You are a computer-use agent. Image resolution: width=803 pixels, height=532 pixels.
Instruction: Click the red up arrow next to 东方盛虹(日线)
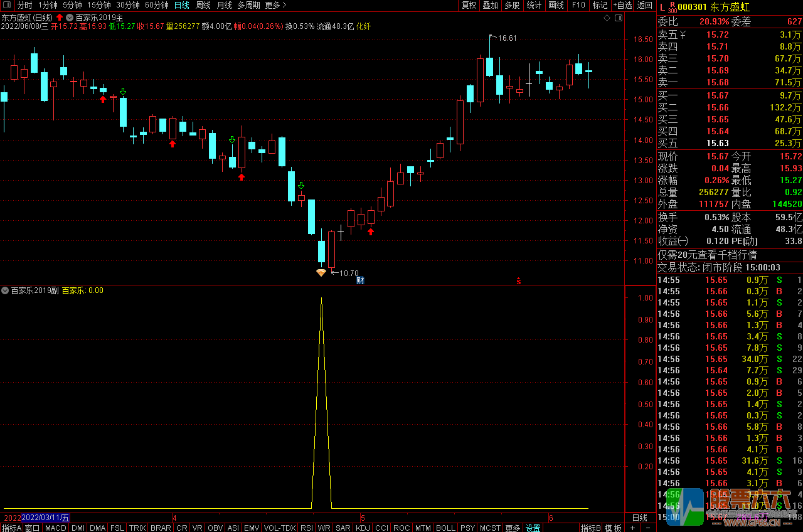point(60,18)
